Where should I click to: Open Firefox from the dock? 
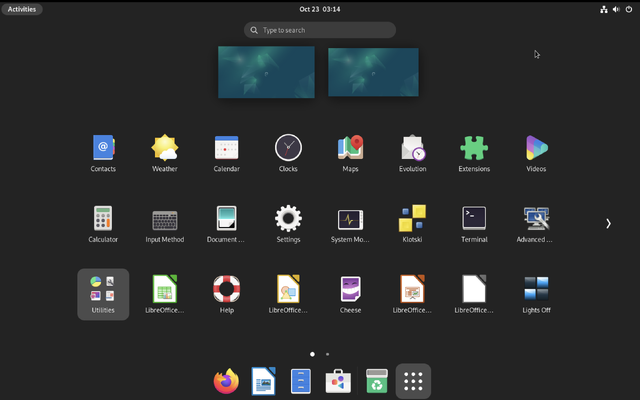[x=226, y=381]
